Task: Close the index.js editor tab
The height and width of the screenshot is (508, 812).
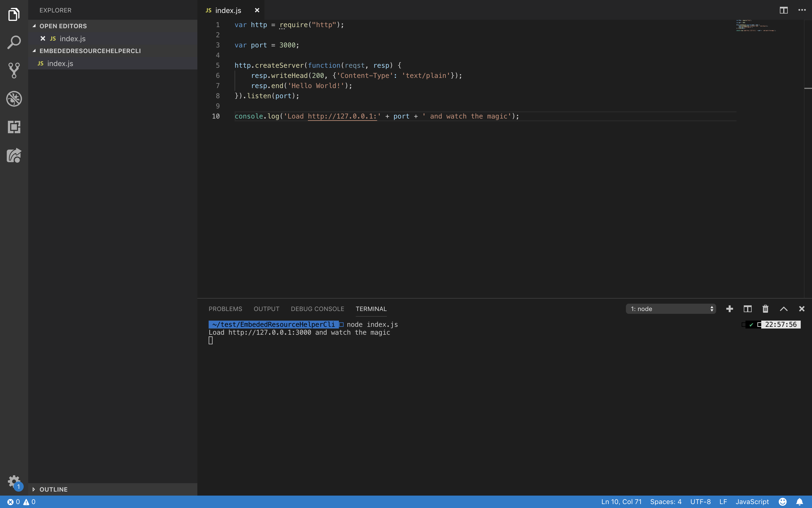Action: [257, 10]
